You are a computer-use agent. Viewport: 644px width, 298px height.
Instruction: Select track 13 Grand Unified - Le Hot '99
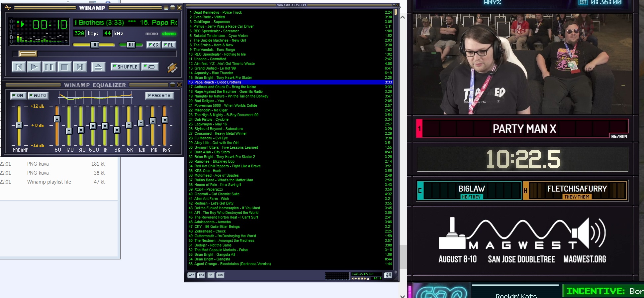click(x=290, y=68)
